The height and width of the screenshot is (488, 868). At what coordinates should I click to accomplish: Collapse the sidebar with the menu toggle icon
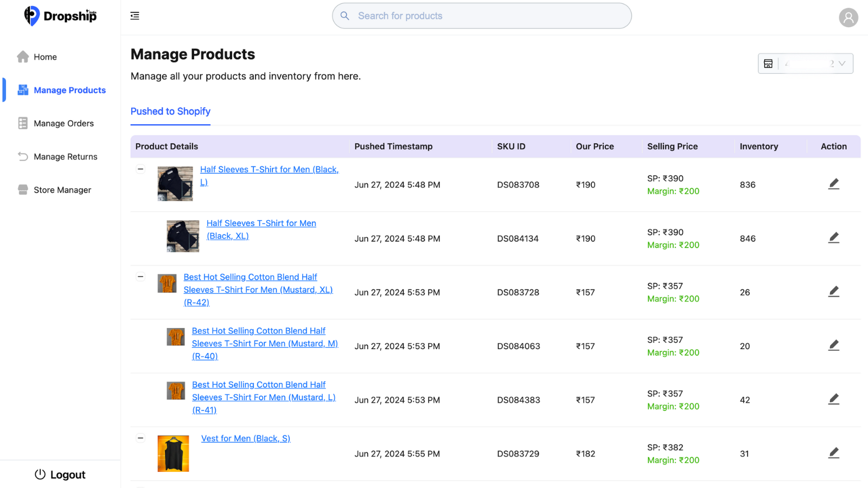coord(135,16)
